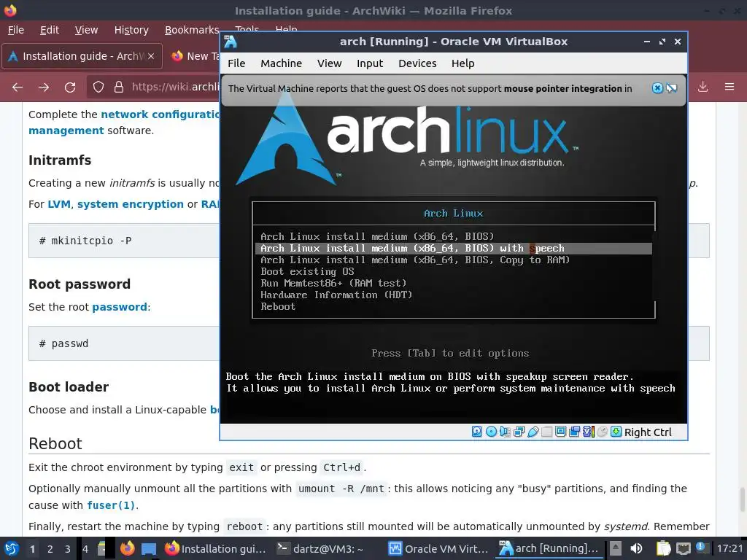This screenshot has height=560, width=747.
Task: Click the site security padlock icon
Action: (119, 87)
